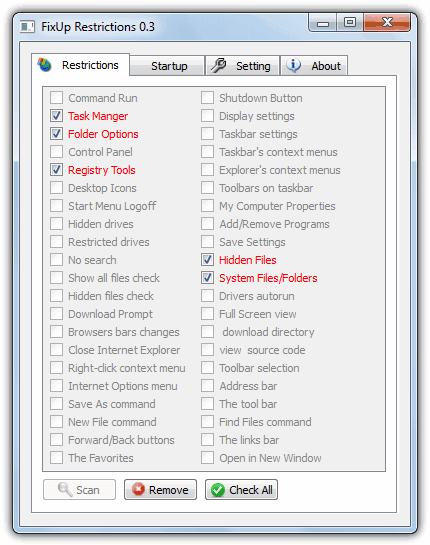The height and width of the screenshot is (545, 430).
Task: Uncheck the Registry Tools checkbox
Action: click(56, 170)
